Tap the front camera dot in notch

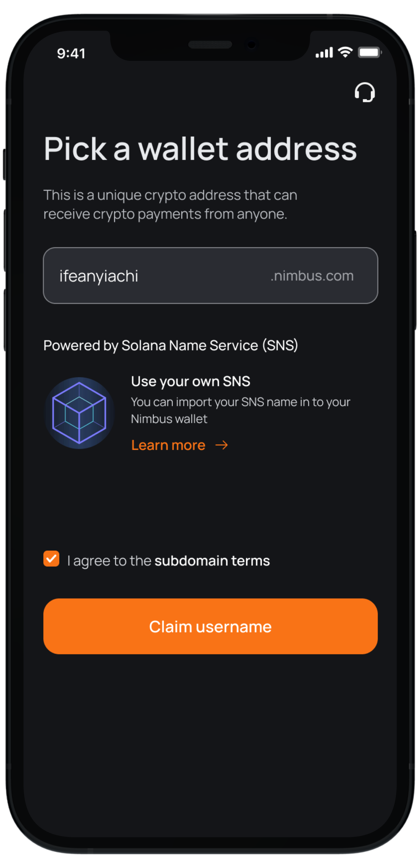[251, 45]
